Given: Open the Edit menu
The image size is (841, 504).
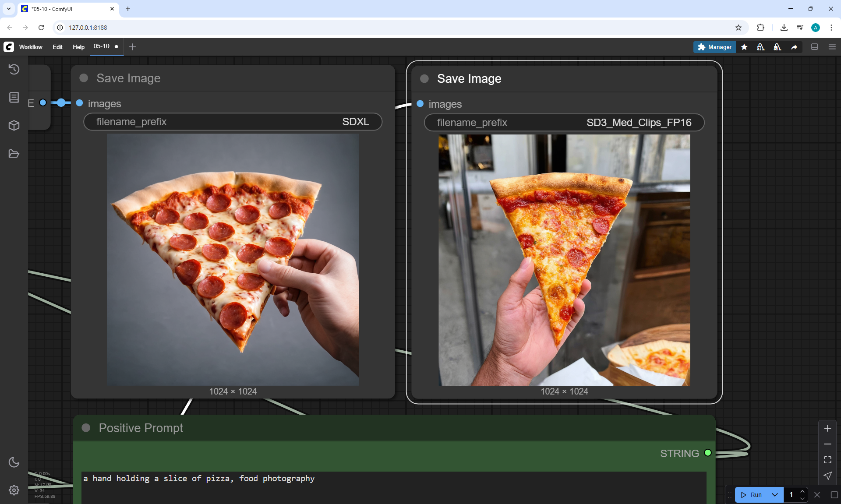Looking at the screenshot, I should click(x=57, y=47).
